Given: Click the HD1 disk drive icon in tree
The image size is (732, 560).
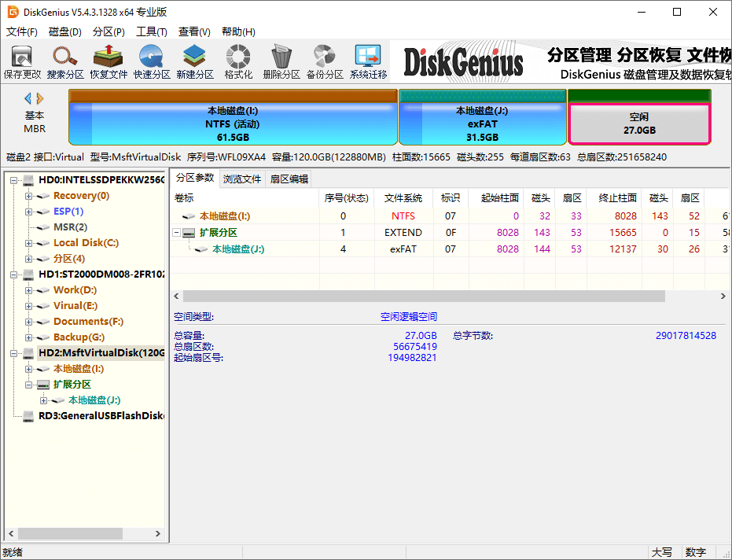Looking at the screenshot, I should coord(28,274).
